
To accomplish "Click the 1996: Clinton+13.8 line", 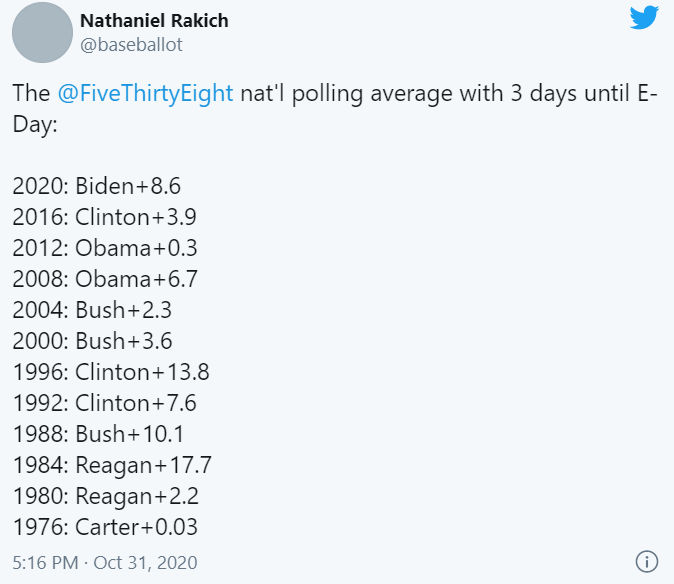I will (111, 372).
